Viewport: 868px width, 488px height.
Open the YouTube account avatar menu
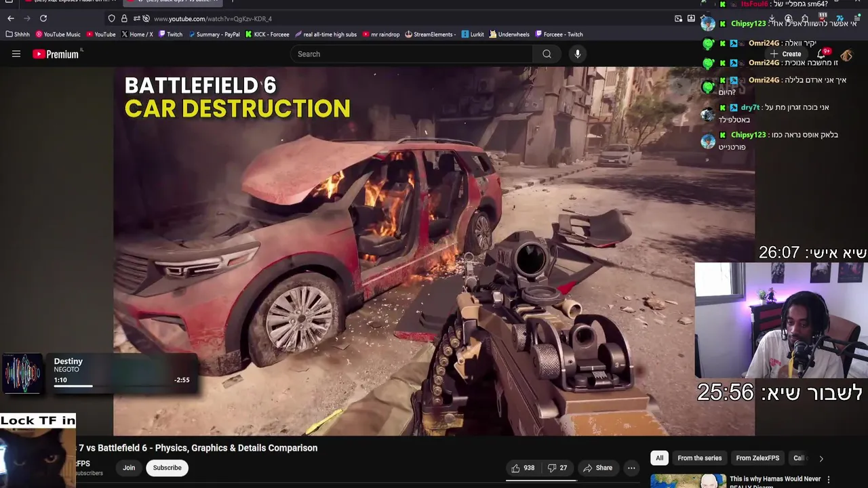point(846,54)
